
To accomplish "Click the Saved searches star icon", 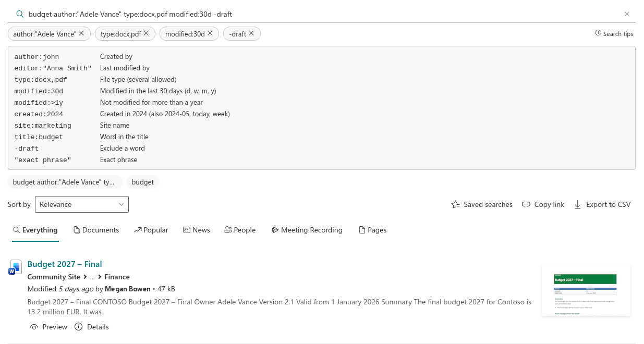I will 455,204.
